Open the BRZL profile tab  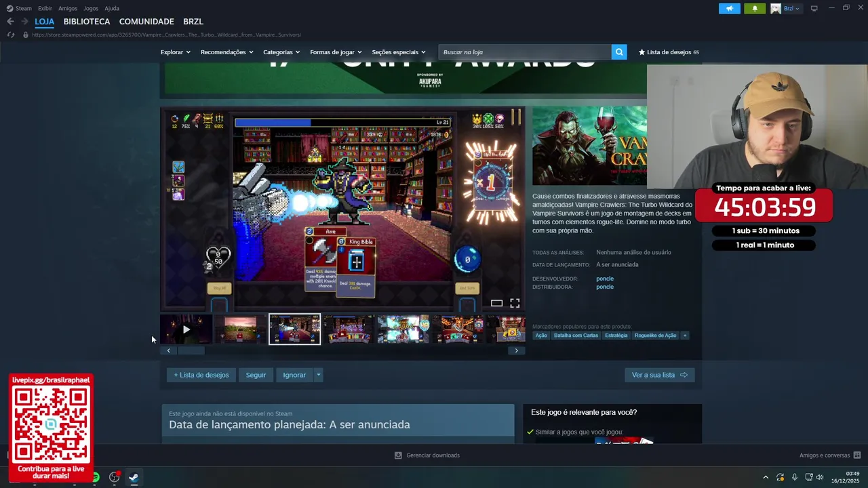(193, 22)
